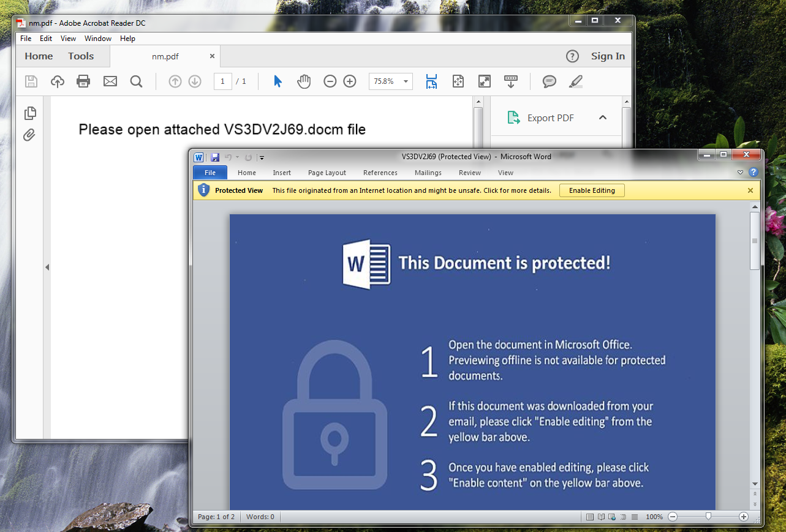Click the cloud upload icon in Acrobat

pyautogui.click(x=58, y=81)
